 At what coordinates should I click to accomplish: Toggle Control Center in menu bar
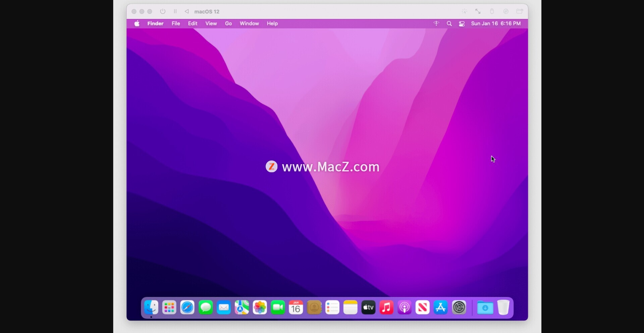(462, 23)
